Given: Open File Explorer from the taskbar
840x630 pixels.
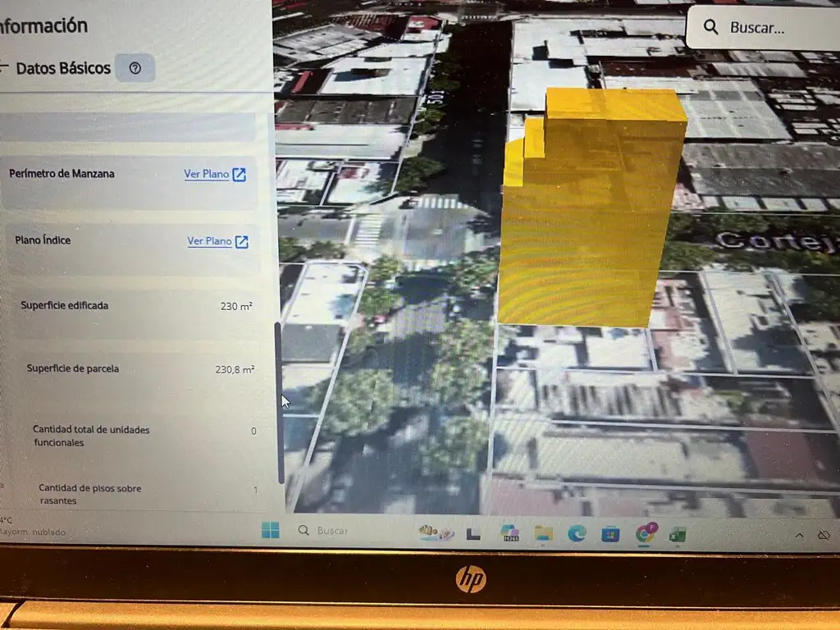Looking at the screenshot, I should pyautogui.click(x=543, y=533).
